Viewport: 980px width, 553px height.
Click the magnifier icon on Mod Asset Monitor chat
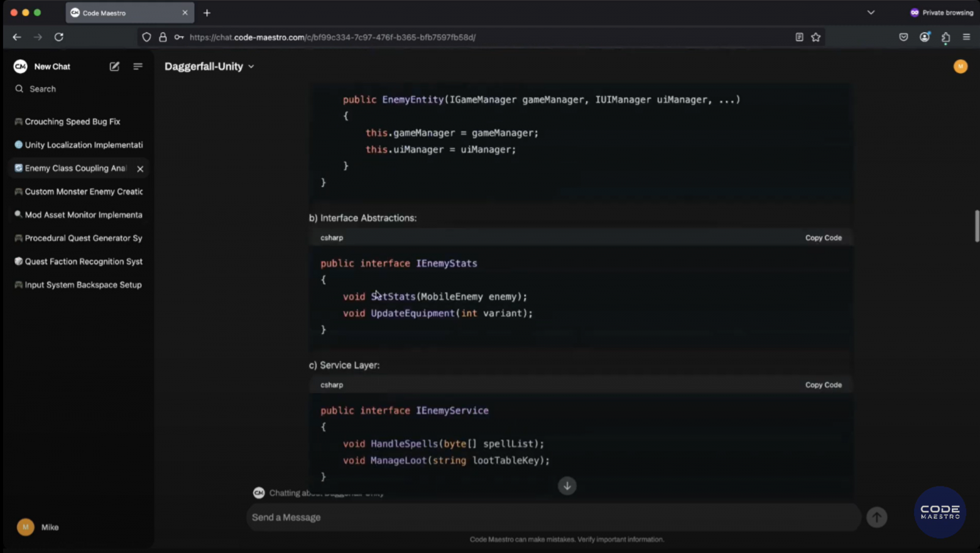pos(18,215)
